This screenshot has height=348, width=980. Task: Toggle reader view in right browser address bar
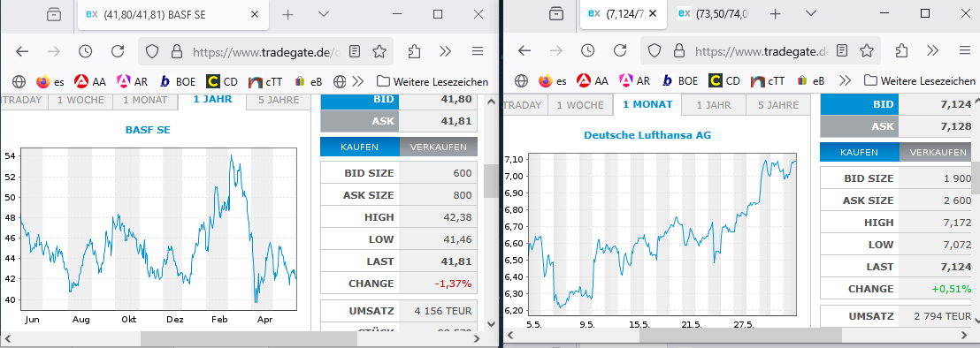click(x=843, y=51)
